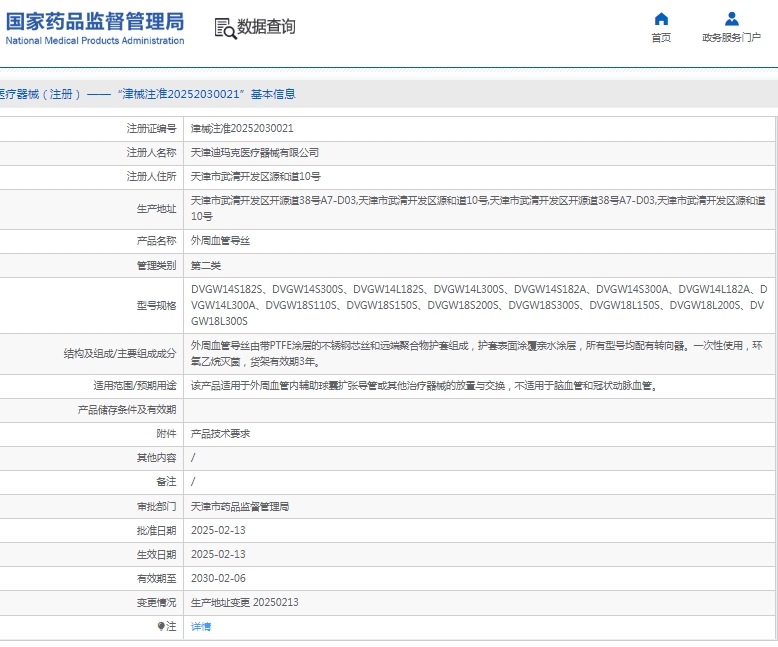778x647 pixels.
Task: Click the National Medical Products Administration English text
Action: click(95, 41)
